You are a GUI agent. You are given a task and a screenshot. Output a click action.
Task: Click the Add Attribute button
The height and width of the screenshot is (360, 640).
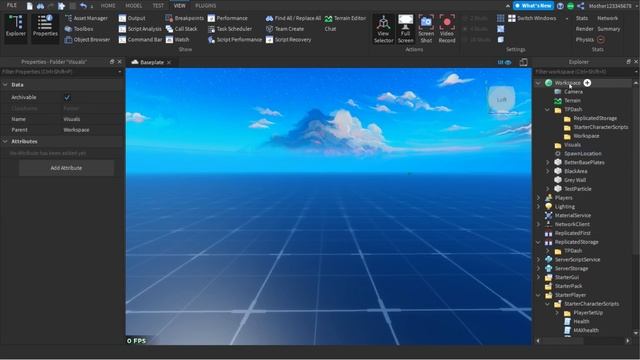(66, 168)
